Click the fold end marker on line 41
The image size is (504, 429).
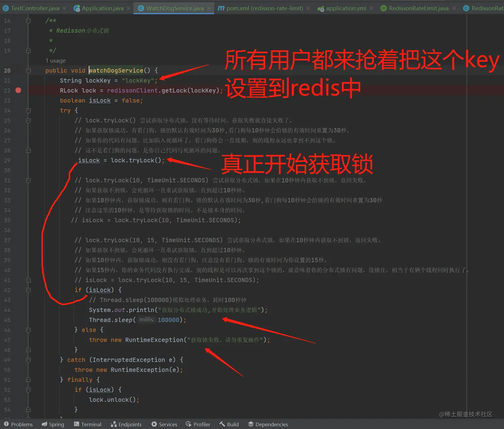tap(28, 280)
